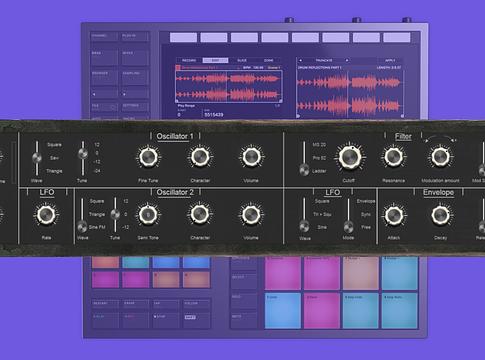Adjust Oscillator 2 Semi Tone knob
485x360 pixels.
(x=148, y=214)
